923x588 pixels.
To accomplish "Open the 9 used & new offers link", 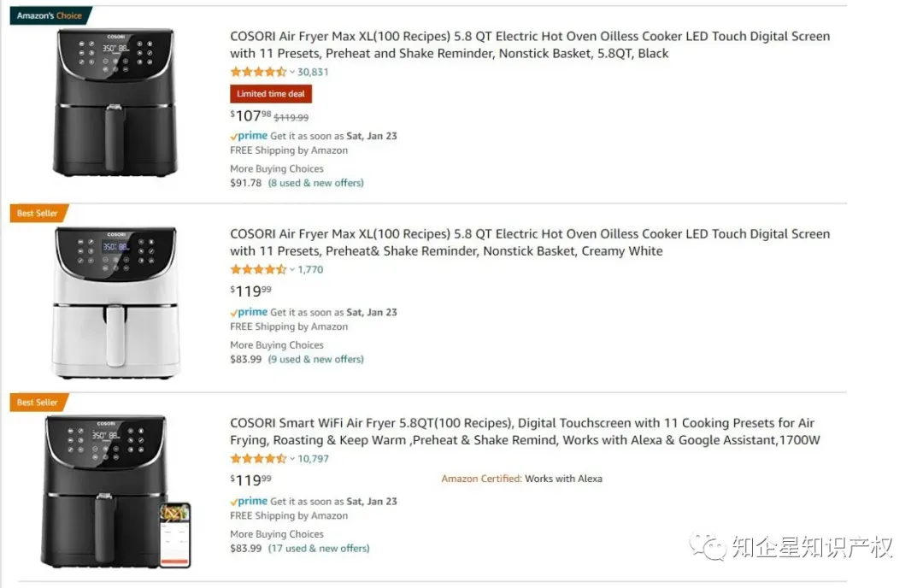I will [316, 359].
